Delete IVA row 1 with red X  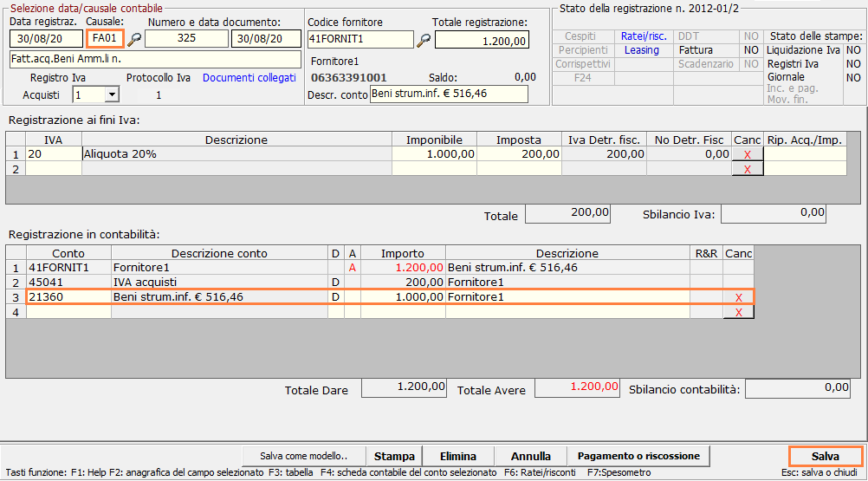748,154
